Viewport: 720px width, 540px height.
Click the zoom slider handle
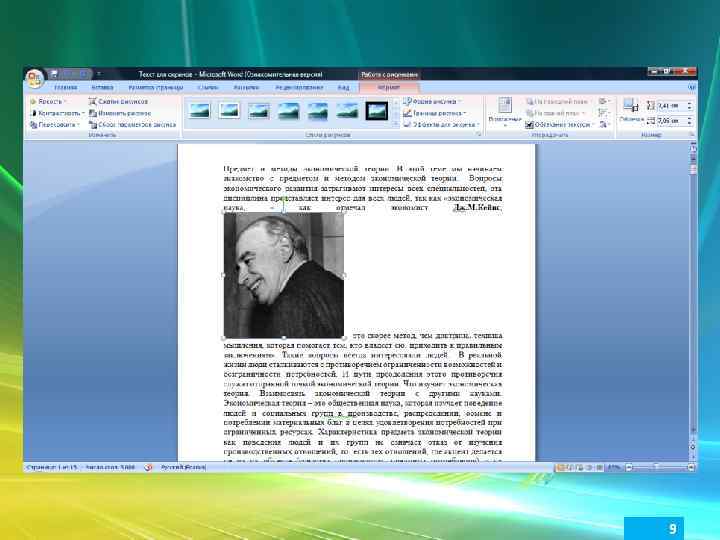pyautogui.click(x=656, y=467)
